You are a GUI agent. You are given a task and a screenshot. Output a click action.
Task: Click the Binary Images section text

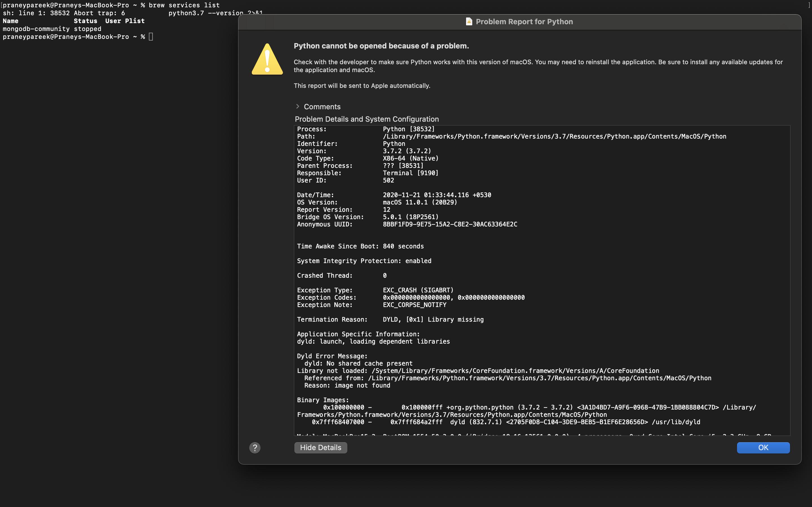(323, 399)
